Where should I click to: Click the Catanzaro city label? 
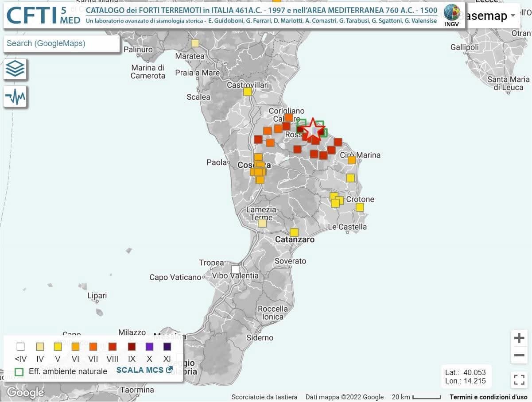(295, 240)
